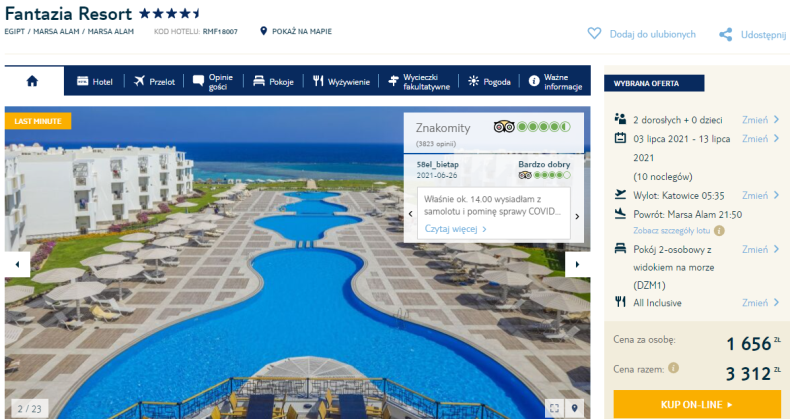This screenshot has width=790, height=419.
Task: Show the previous guest review
Action: pyautogui.click(x=411, y=214)
